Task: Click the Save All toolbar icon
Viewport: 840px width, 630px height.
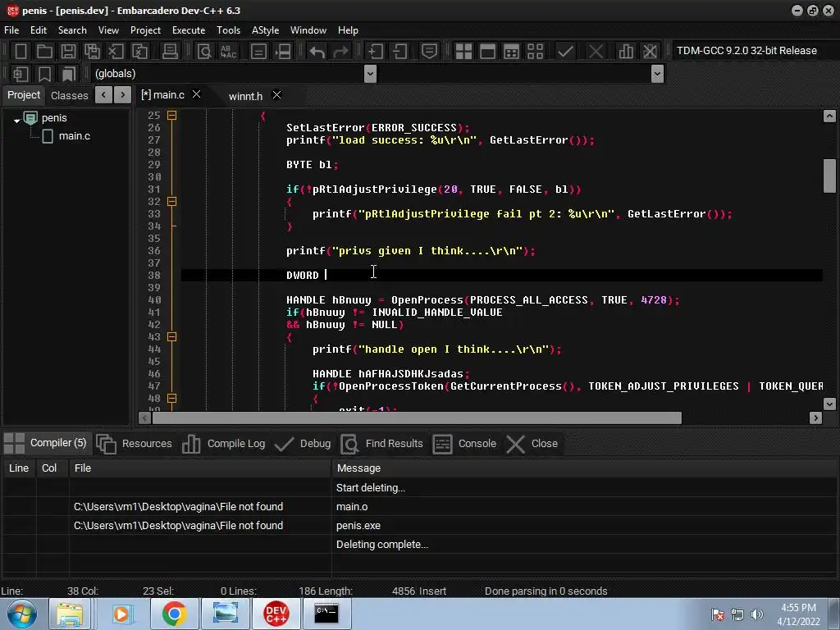Action: (92, 52)
